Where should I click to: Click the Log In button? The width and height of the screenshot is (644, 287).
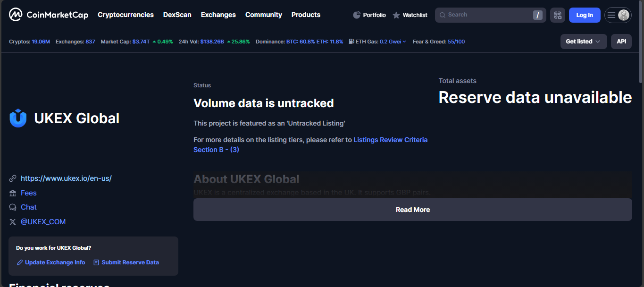pyautogui.click(x=585, y=15)
